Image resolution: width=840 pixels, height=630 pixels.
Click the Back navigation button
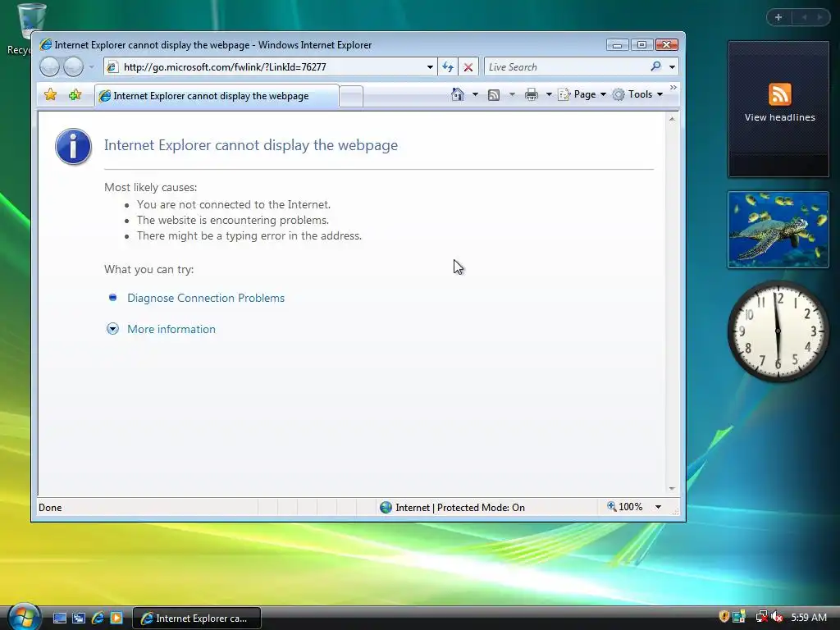pos(50,67)
